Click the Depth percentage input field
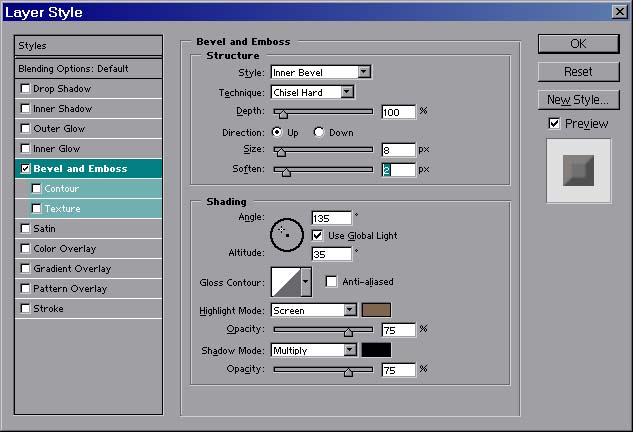Image resolution: width=633 pixels, height=432 pixels. coord(398,112)
